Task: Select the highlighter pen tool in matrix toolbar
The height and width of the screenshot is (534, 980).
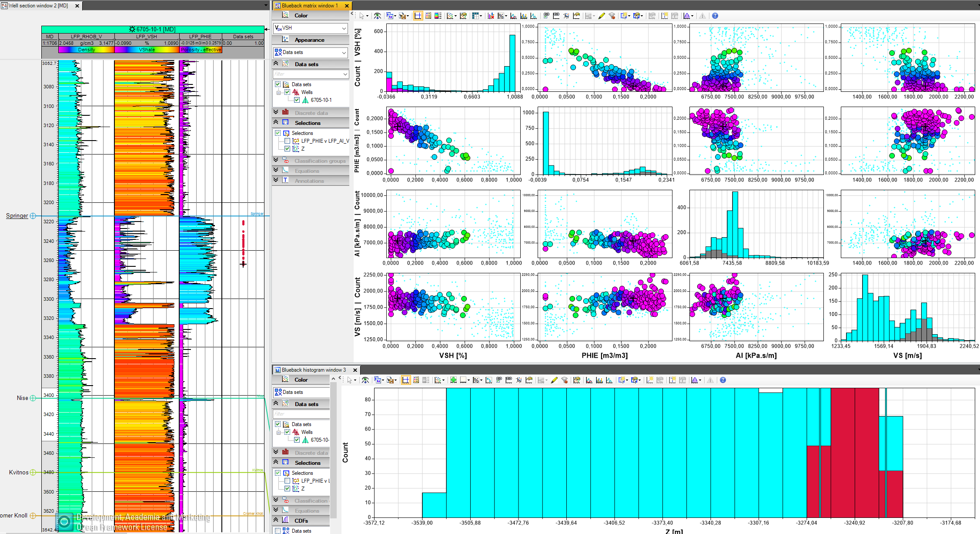Action: (x=602, y=16)
